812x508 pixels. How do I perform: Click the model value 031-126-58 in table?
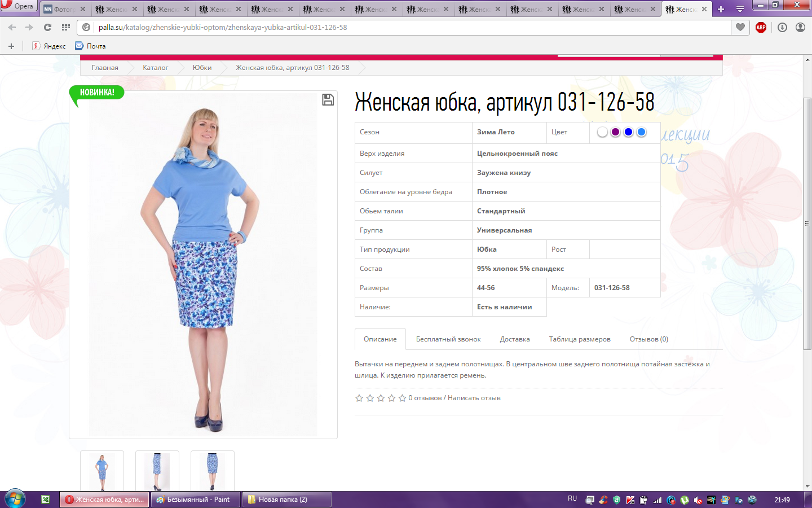612,288
